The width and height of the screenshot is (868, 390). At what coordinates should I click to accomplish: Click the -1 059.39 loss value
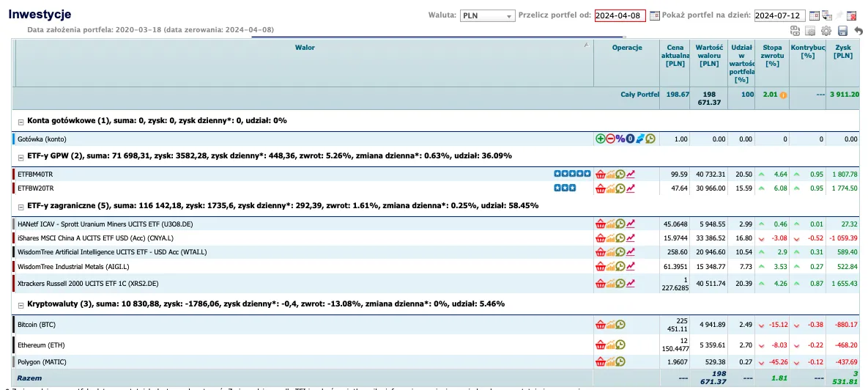[844, 238]
